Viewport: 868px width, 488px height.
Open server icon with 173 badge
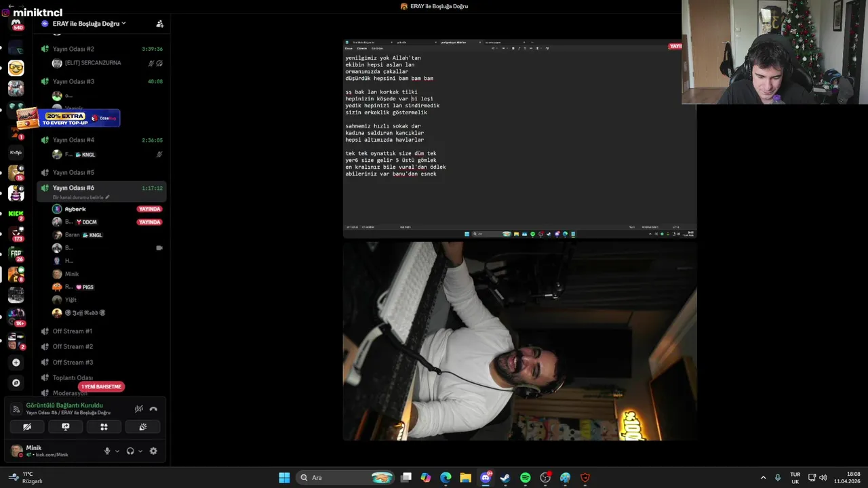pyautogui.click(x=16, y=235)
